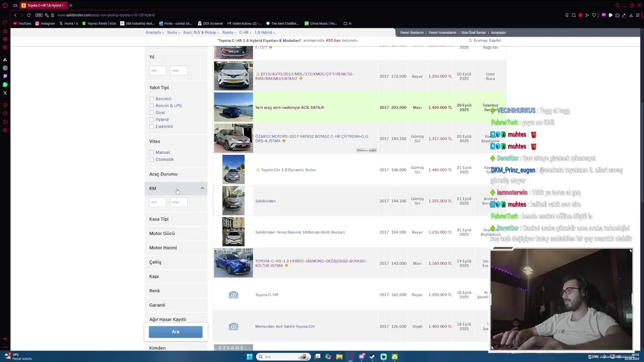Screen dimensions: 644x362
Task: Click the Ara search button
Action: 176,332
